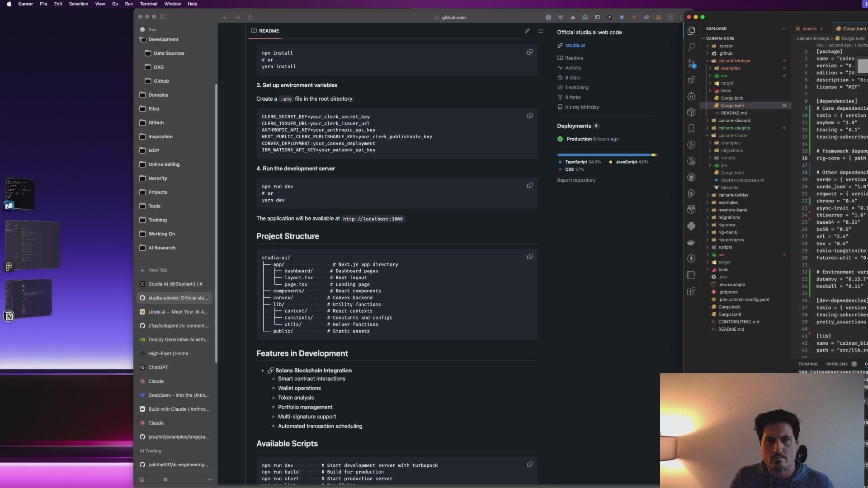Click the Notion icon on left stage strip
868x488 pixels.
point(9,316)
